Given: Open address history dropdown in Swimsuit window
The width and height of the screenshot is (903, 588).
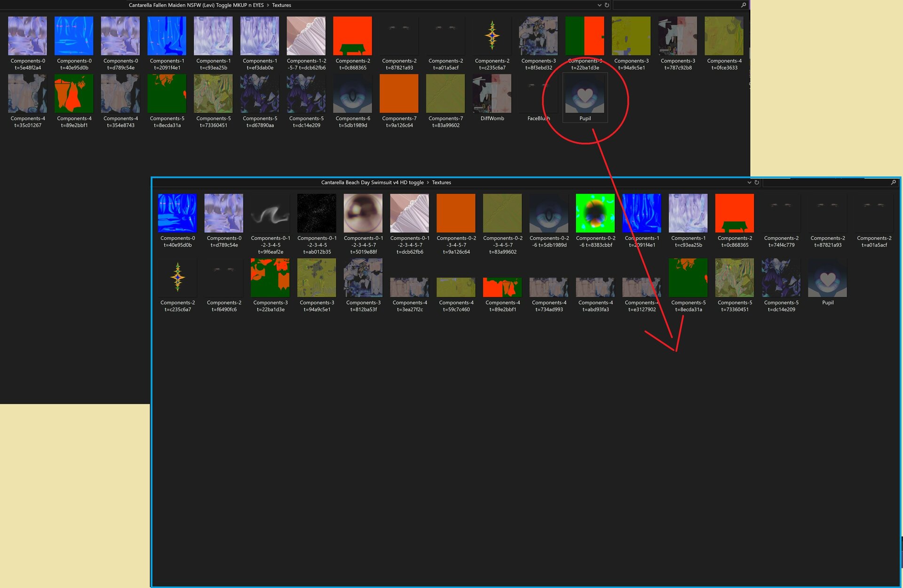Looking at the screenshot, I should [x=749, y=183].
